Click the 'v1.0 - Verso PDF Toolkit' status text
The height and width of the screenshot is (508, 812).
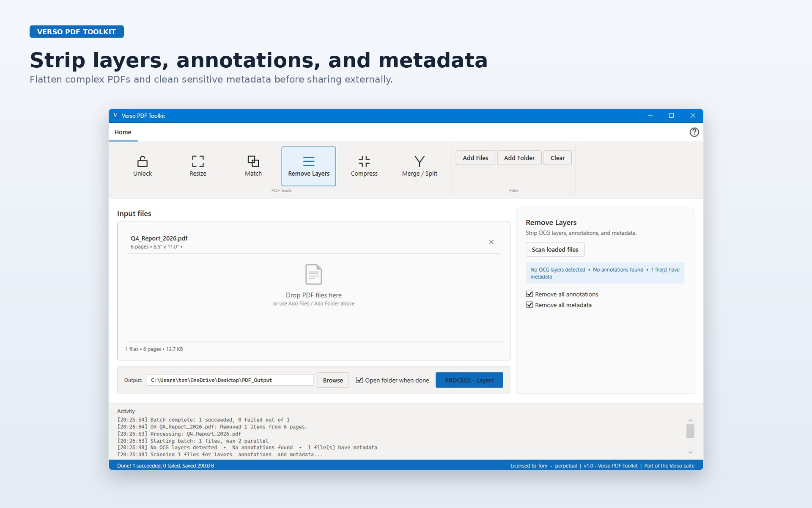click(x=610, y=466)
